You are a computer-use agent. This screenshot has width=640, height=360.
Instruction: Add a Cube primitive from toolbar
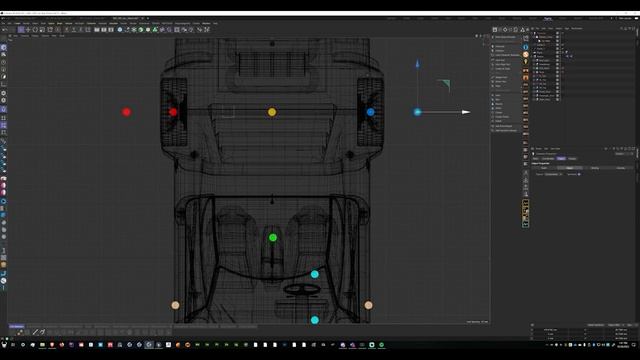tap(120, 30)
